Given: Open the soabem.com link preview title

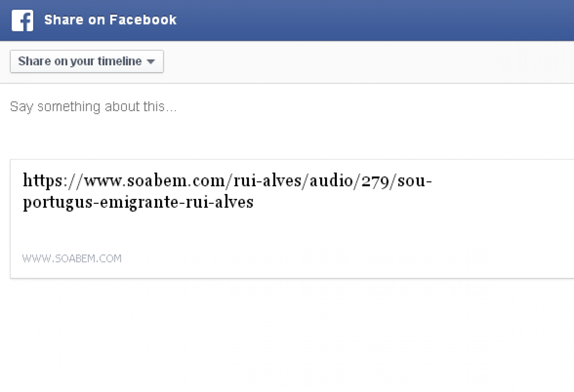Looking at the screenshot, I should pos(227,191).
